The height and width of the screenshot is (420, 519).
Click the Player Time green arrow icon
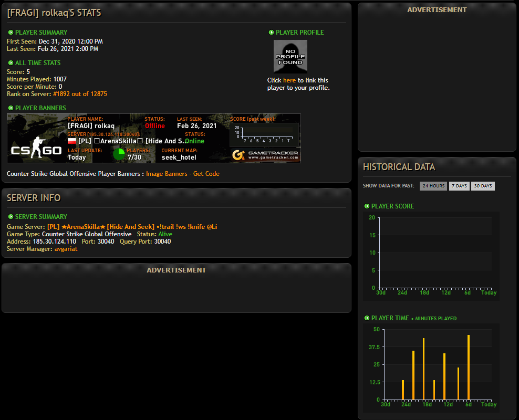pyautogui.click(x=367, y=318)
